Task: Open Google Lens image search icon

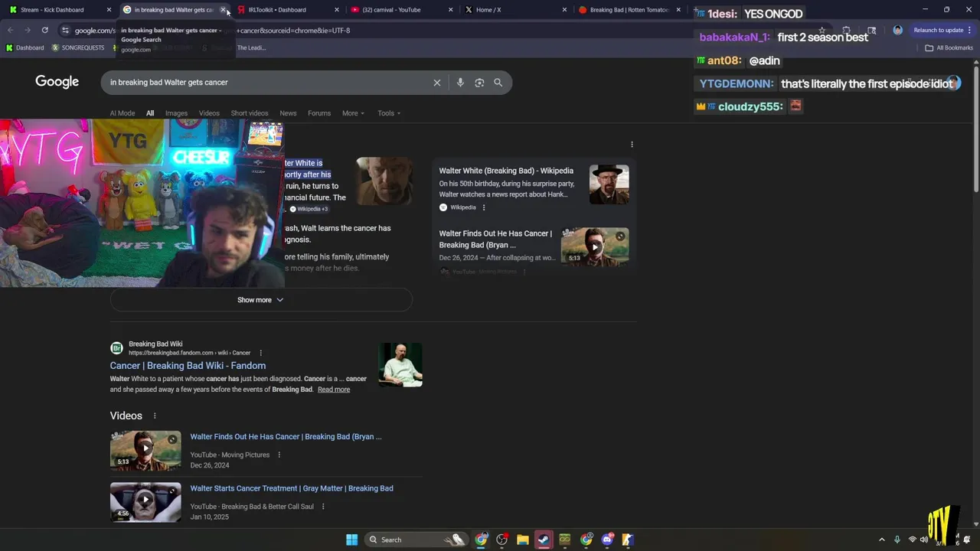Action: [479, 83]
